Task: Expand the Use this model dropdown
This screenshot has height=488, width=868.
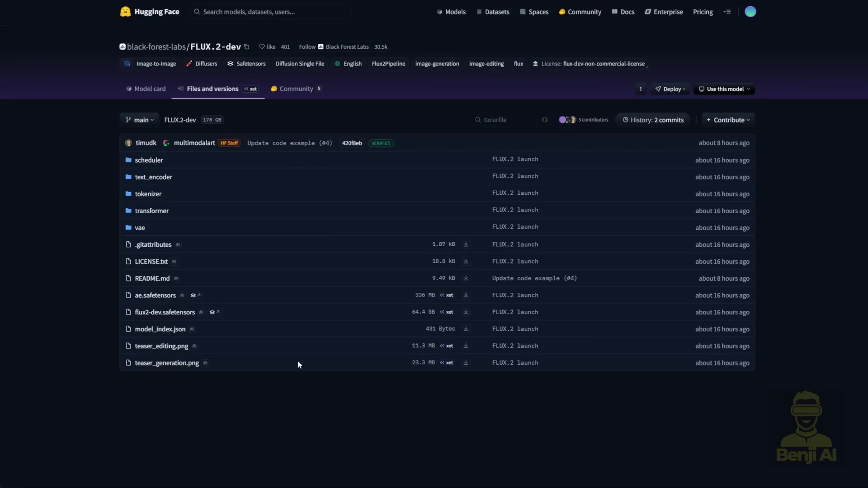Action: pos(724,89)
